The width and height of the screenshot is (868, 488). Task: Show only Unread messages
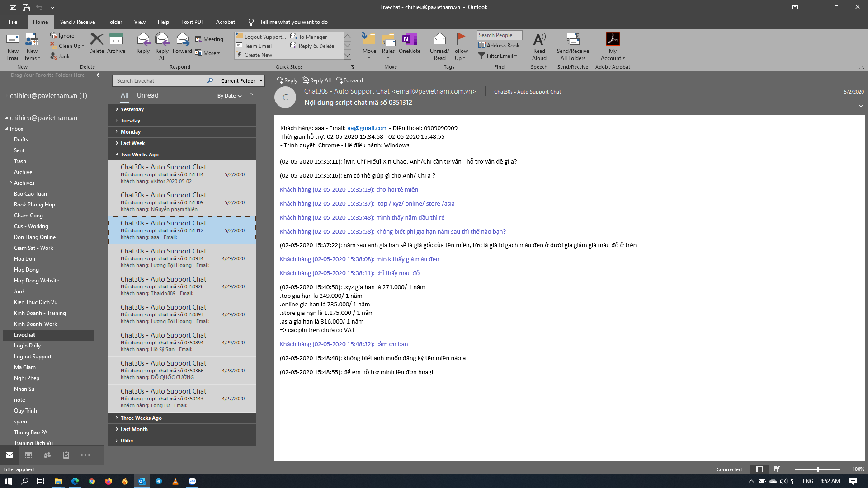(x=147, y=95)
